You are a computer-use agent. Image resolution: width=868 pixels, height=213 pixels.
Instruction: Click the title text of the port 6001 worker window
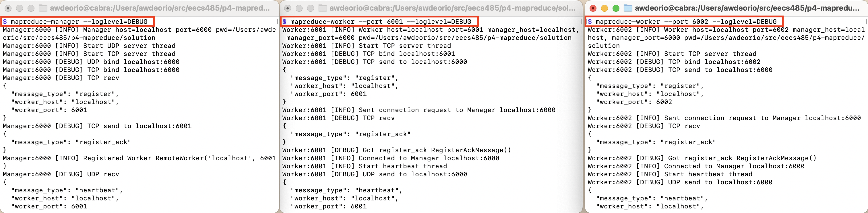tap(452, 8)
